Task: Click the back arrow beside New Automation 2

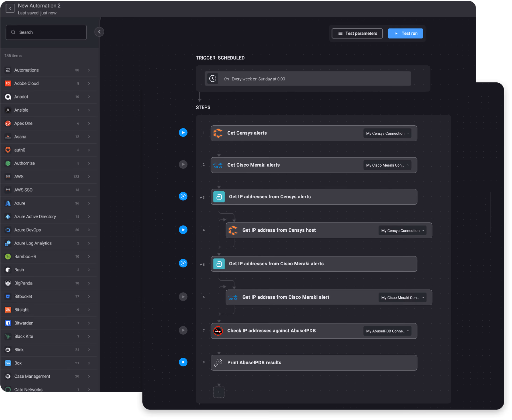Action: tap(10, 8)
